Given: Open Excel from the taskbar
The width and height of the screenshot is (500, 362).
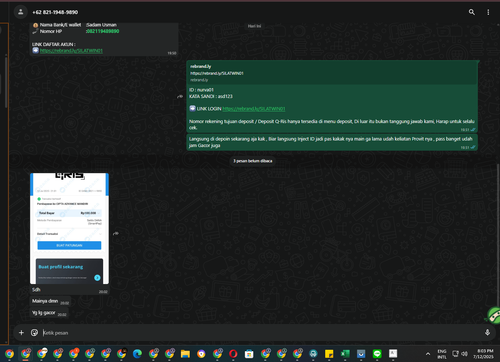Looking at the screenshot, I should tap(345, 354).
